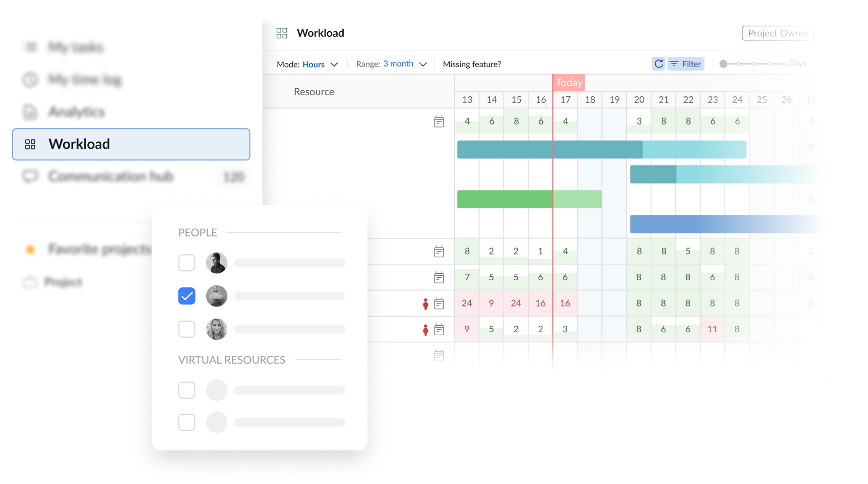Click the Analytics document icon in sidebar

[30, 112]
